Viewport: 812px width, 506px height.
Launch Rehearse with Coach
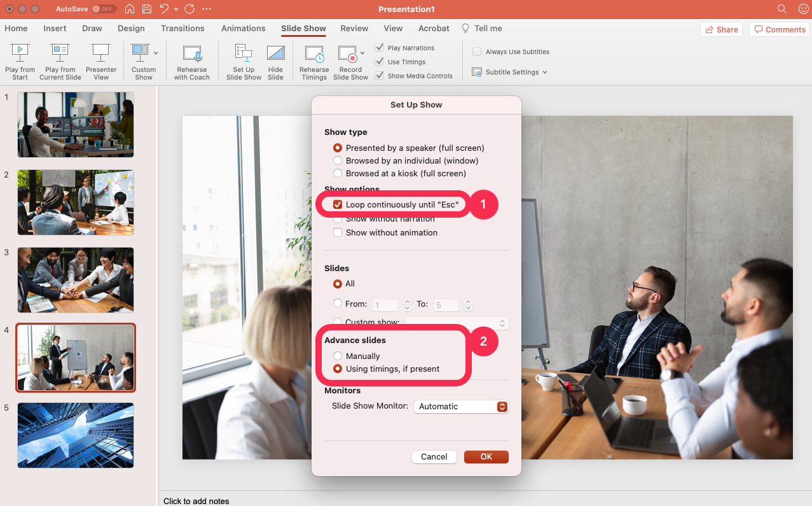191,60
